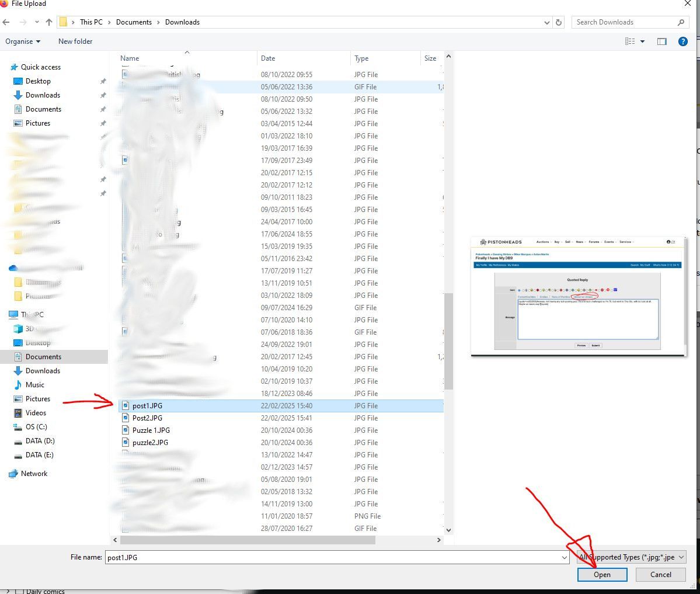Open the view options dropdown arrow
700x594 pixels.
tap(642, 41)
